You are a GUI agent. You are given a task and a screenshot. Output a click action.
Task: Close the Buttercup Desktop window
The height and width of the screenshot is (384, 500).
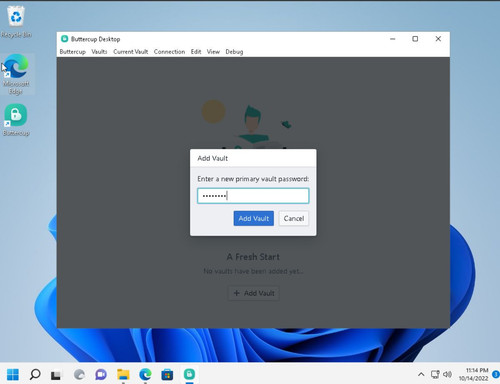coord(438,39)
